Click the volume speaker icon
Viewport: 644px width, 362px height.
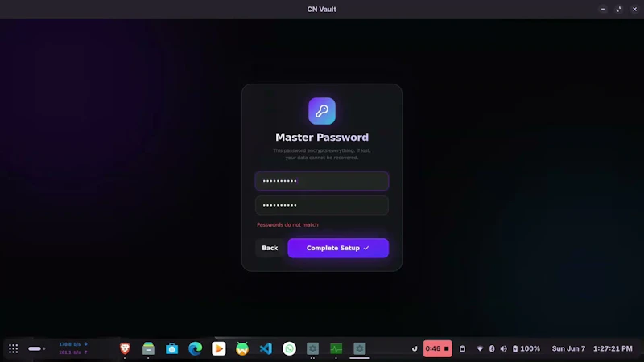pyautogui.click(x=504, y=348)
